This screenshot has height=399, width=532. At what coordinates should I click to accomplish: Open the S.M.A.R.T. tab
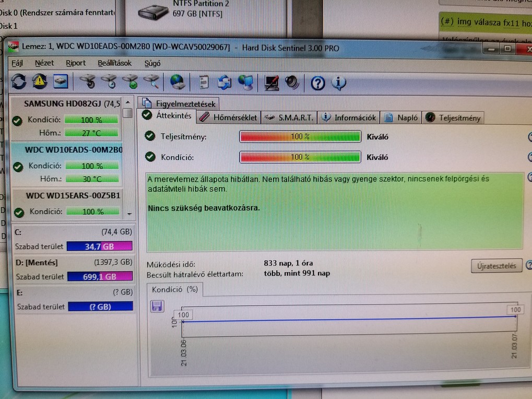click(x=289, y=118)
